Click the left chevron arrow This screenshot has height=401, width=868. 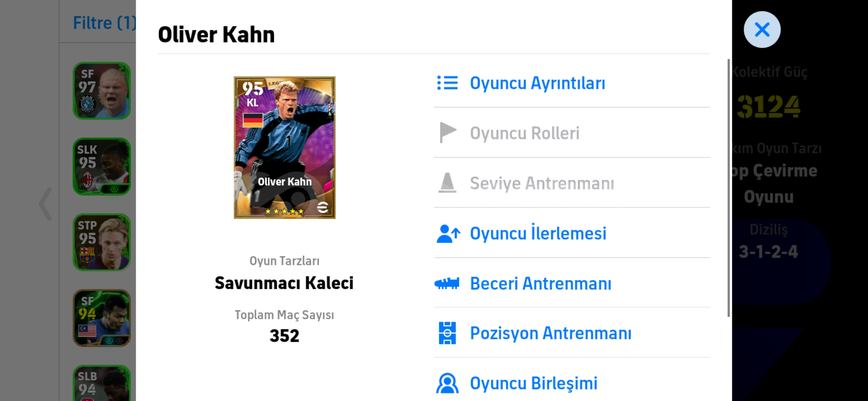(46, 204)
